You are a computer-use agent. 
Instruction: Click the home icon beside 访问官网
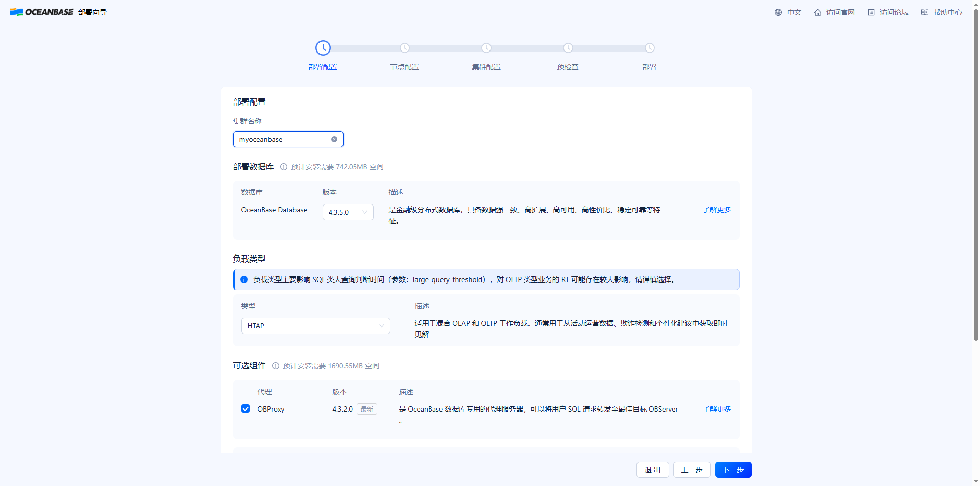pos(818,12)
